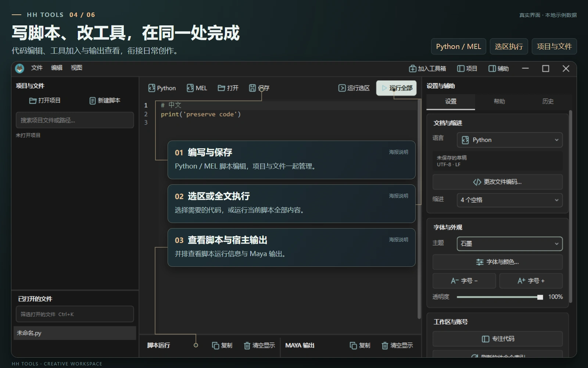Add script to toolbox (加入工具箱)
Image resolution: width=588 pixels, height=368 pixels.
427,68
